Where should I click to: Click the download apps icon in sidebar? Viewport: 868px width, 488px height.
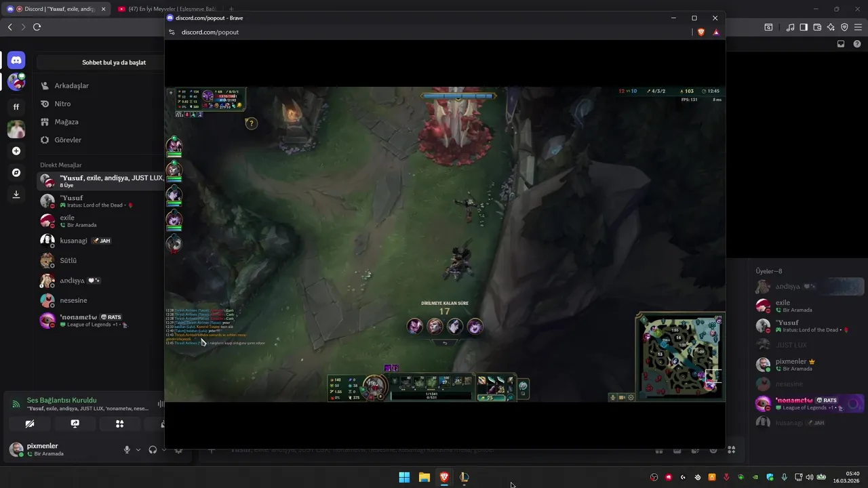tap(16, 195)
